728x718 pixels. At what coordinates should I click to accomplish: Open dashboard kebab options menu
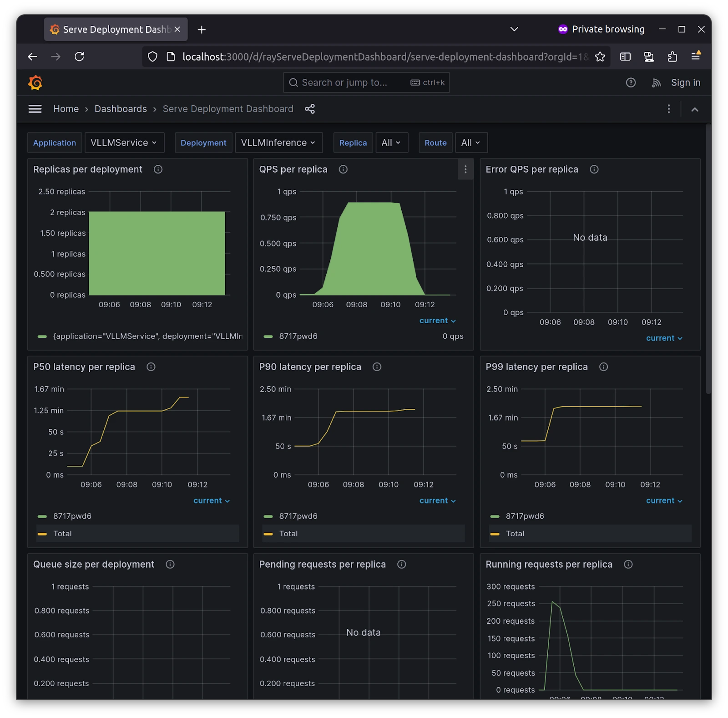pos(668,109)
